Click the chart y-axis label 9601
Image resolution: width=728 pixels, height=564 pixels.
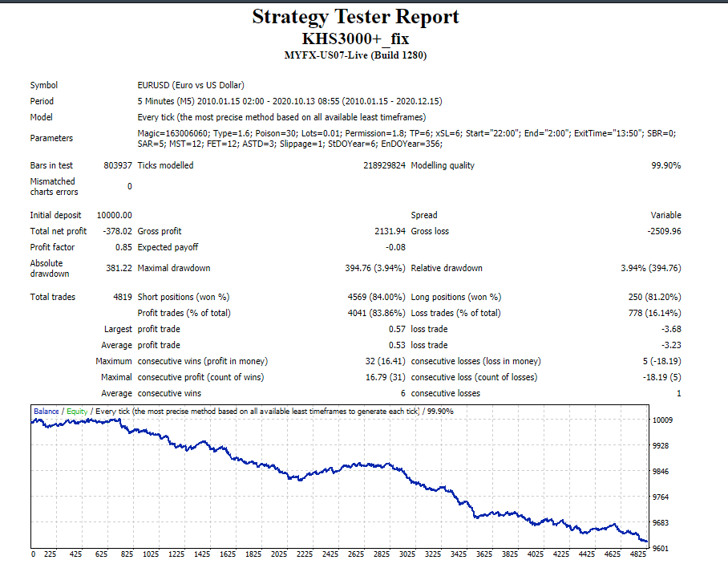pos(661,549)
